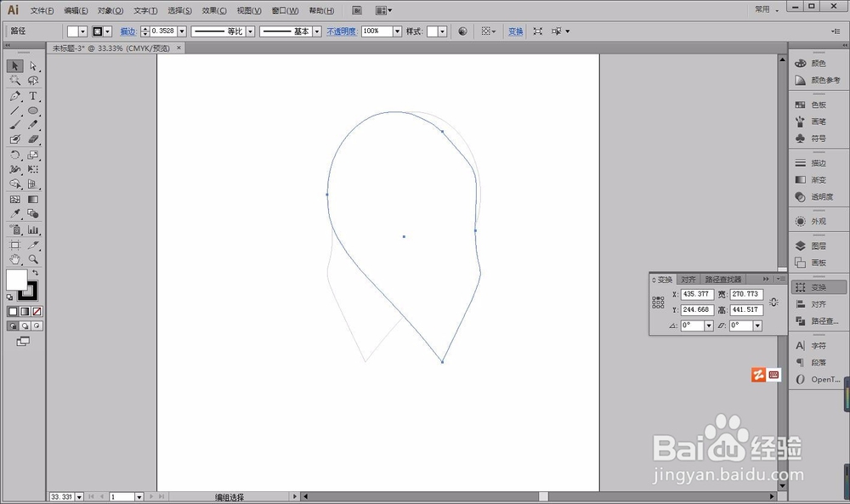
Task: Switch to the 路径查找器 tab
Action: (722, 280)
